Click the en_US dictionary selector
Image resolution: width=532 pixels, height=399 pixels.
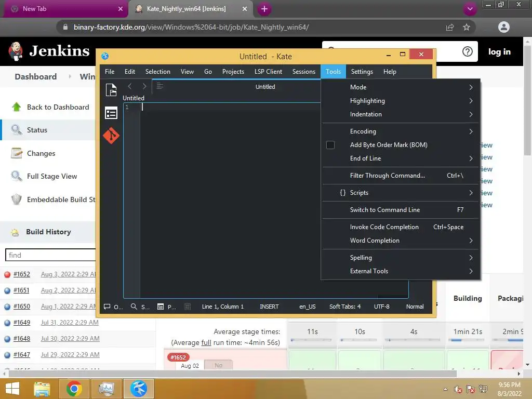point(307,307)
